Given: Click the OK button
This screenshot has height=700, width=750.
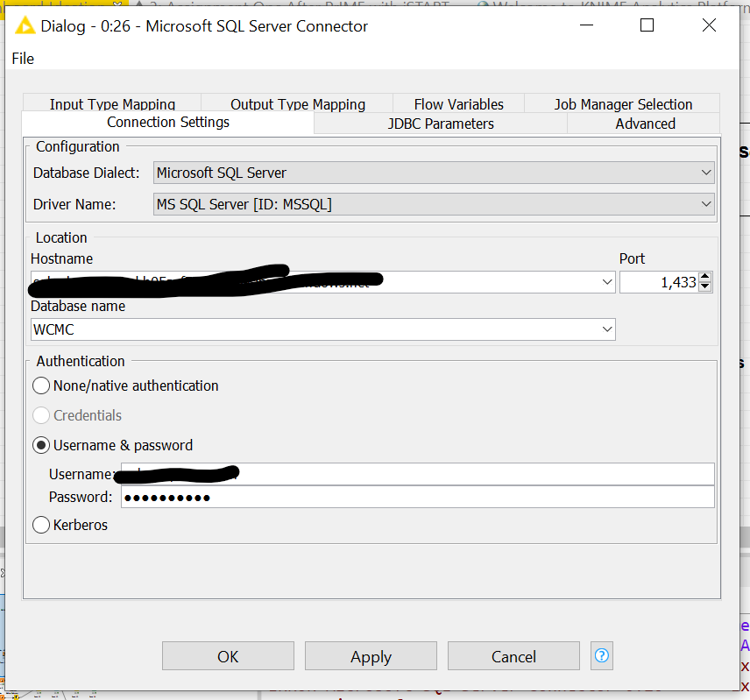Looking at the screenshot, I should click(228, 656).
